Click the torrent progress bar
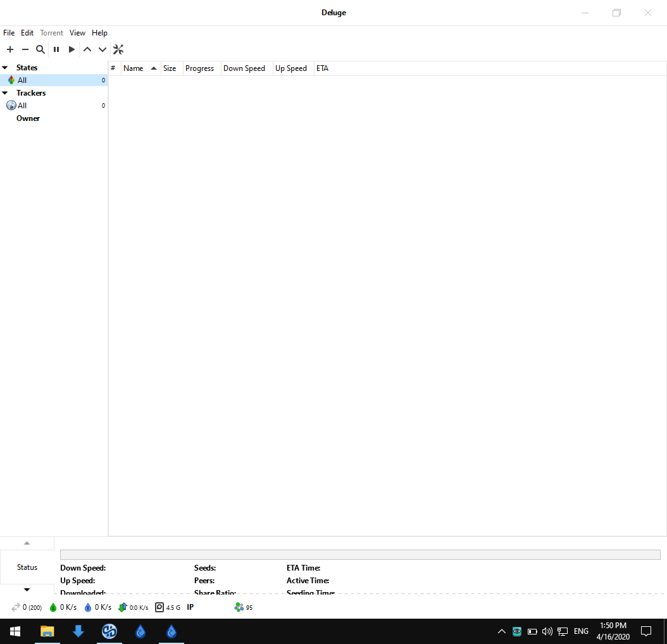The width and height of the screenshot is (667, 644). 360,555
